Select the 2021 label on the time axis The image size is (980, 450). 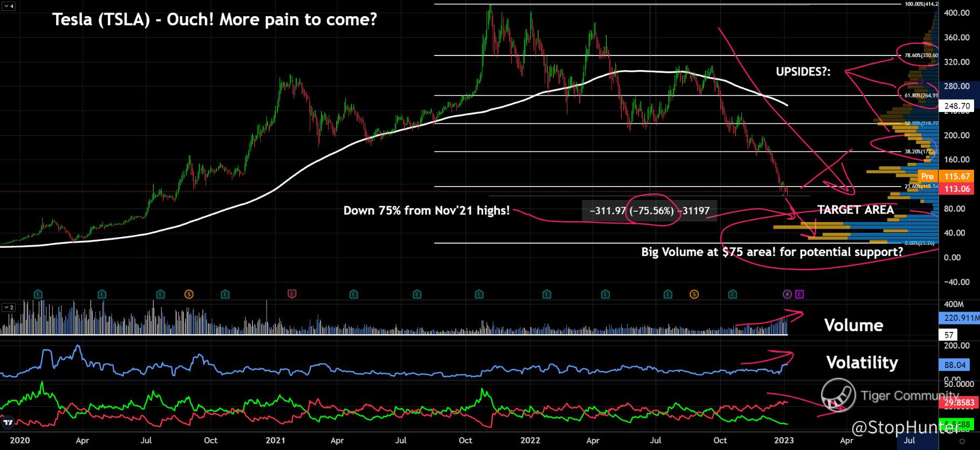pos(275,440)
